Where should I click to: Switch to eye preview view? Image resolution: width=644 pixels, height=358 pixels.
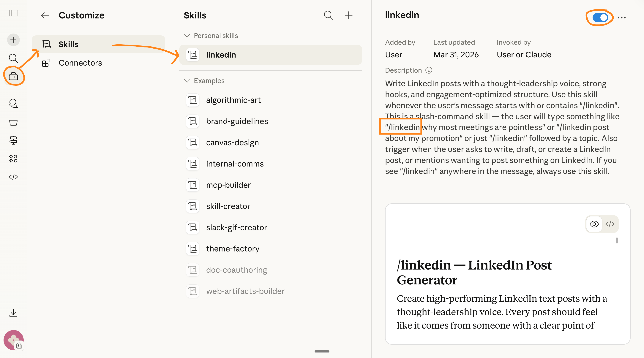(594, 224)
